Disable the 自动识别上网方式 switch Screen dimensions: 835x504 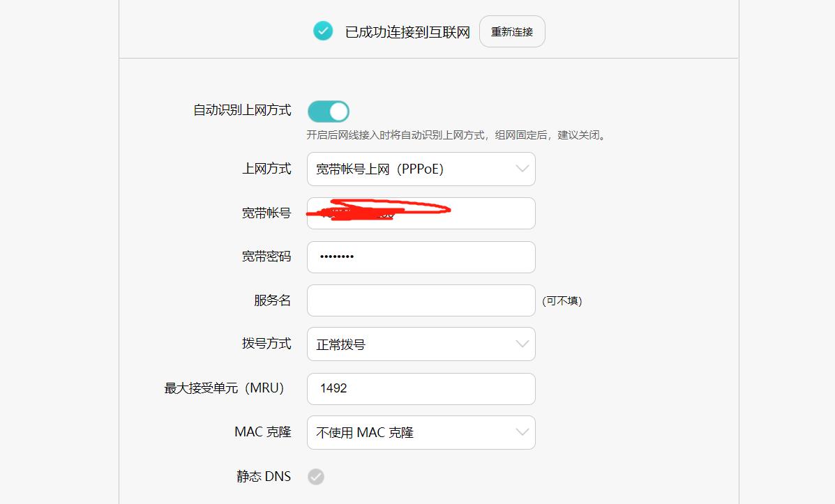coord(328,111)
